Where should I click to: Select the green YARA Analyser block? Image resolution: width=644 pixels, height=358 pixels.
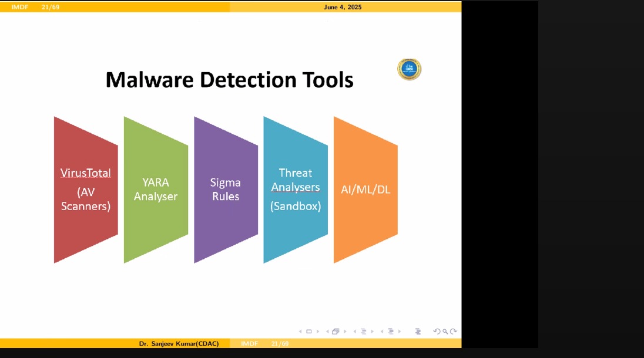coord(156,190)
